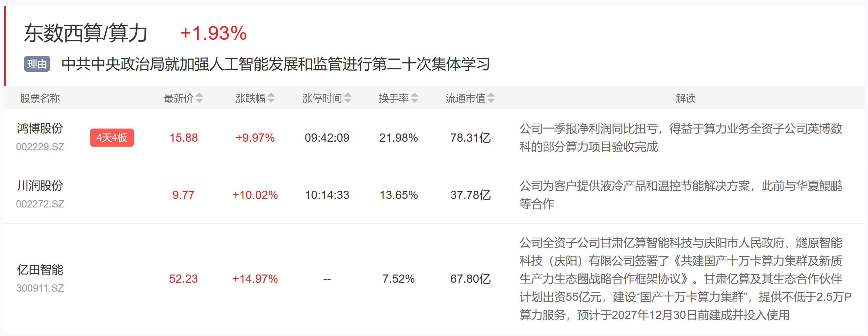Click the 股票名称 column header
This screenshot has width=868, height=336.
[40, 98]
